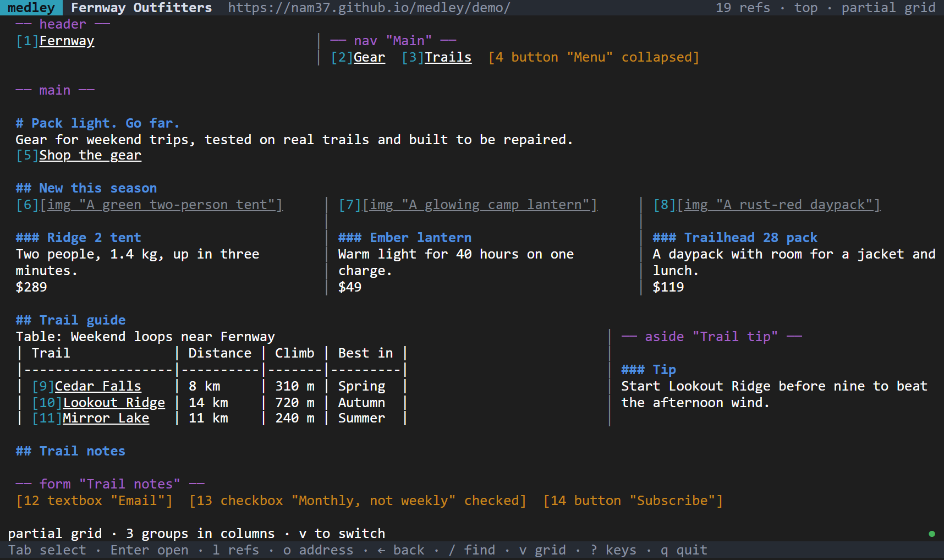Click the 'Ridge 2 tent' heading
This screenshot has height=560, width=944.
point(79,238)
